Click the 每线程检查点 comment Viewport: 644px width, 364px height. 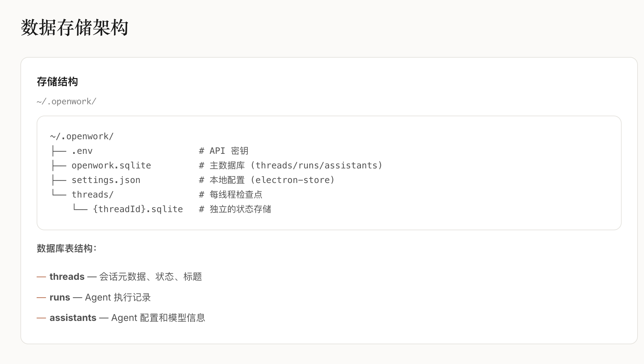[x=231, y=195]
